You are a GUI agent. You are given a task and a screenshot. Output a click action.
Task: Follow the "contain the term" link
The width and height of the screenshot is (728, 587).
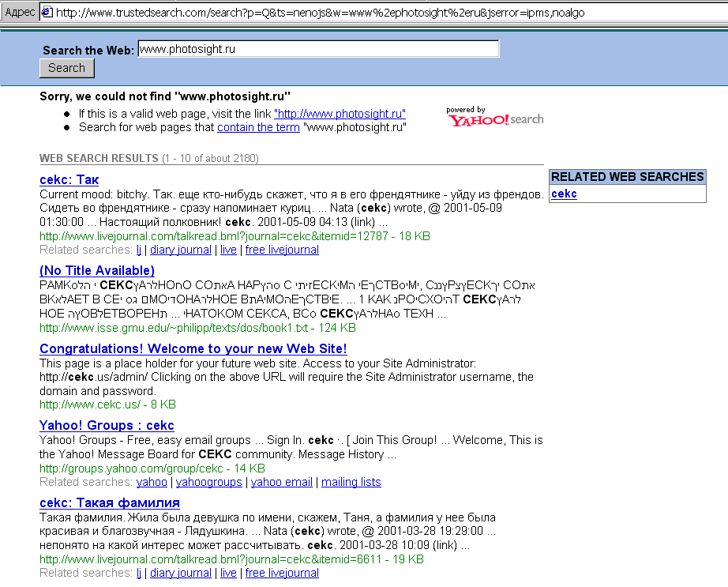[258, 127]
